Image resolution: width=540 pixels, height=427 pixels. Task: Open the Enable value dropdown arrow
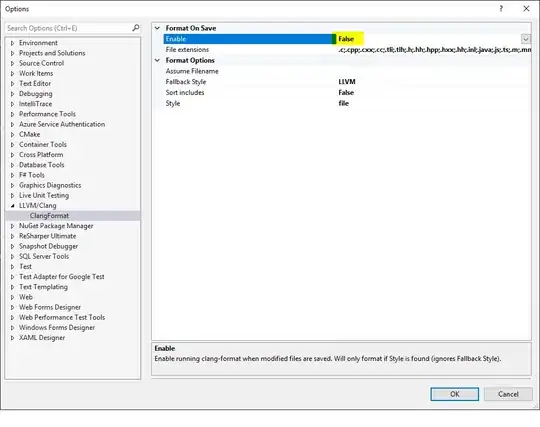click(526, 39)
